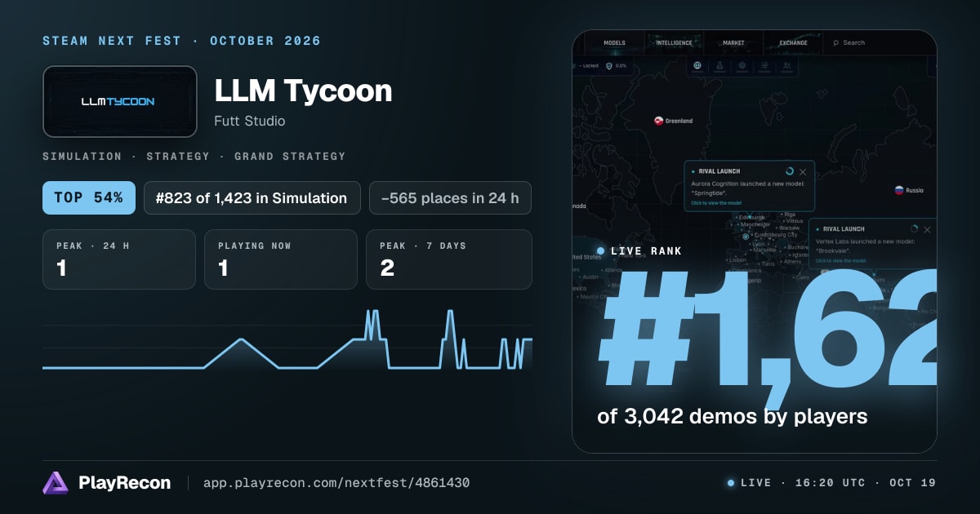
Task: Close the Aurora Cognition rival launch popup
Action: (x=803, y=172)
